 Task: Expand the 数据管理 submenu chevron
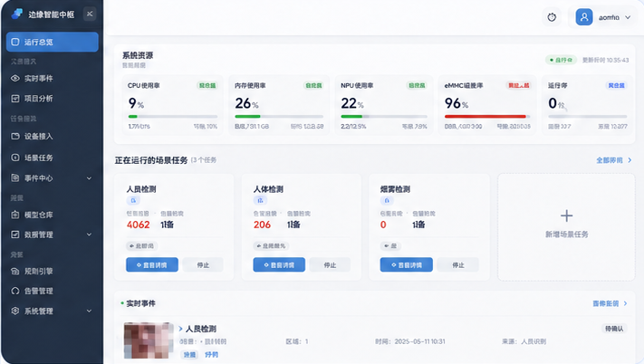[89, 235]
